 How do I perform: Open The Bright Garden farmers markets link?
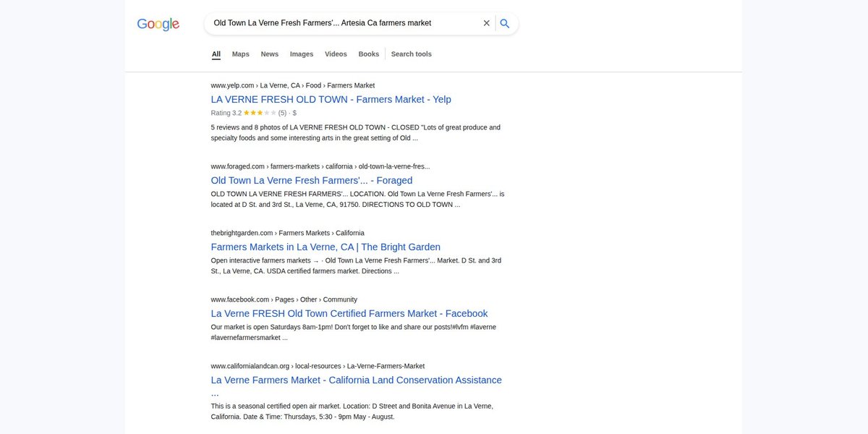(325, 247)
